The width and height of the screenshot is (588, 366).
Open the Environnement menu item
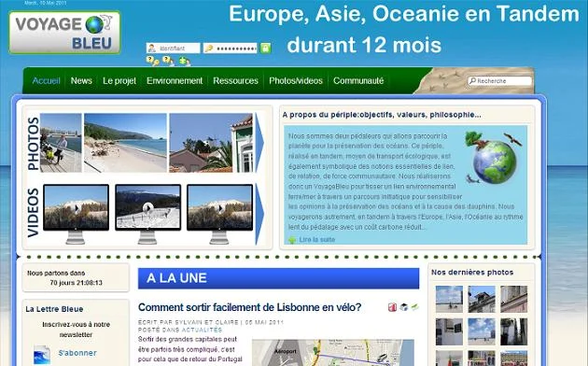pos(175,81)
